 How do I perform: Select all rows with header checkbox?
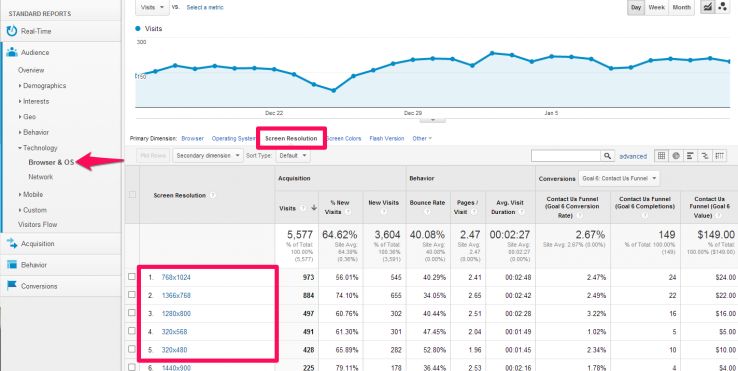(x=132, y=194)
